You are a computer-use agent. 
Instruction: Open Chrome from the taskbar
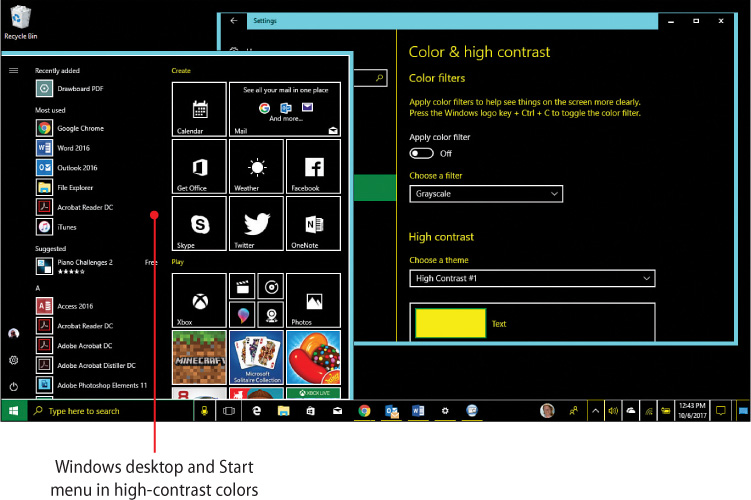point(364,411)
